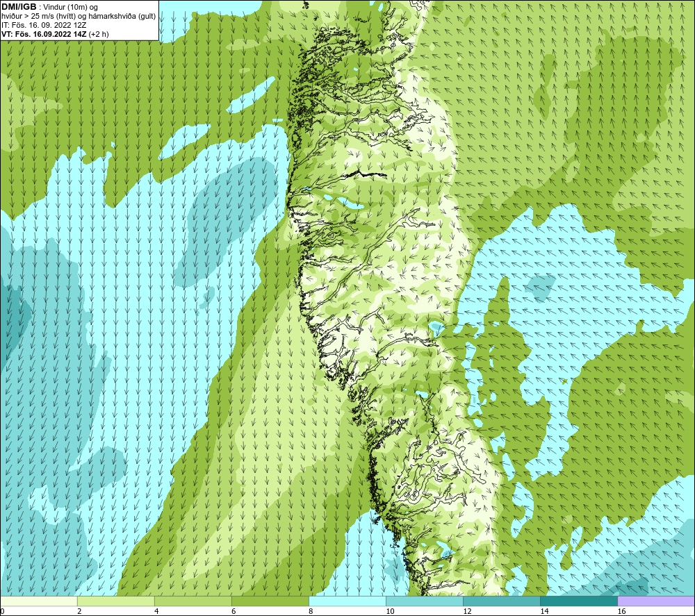The image size is (695, 616).
Task: Select the 6–8 m/s olive green color swatch
Action: tap(270, 601)
